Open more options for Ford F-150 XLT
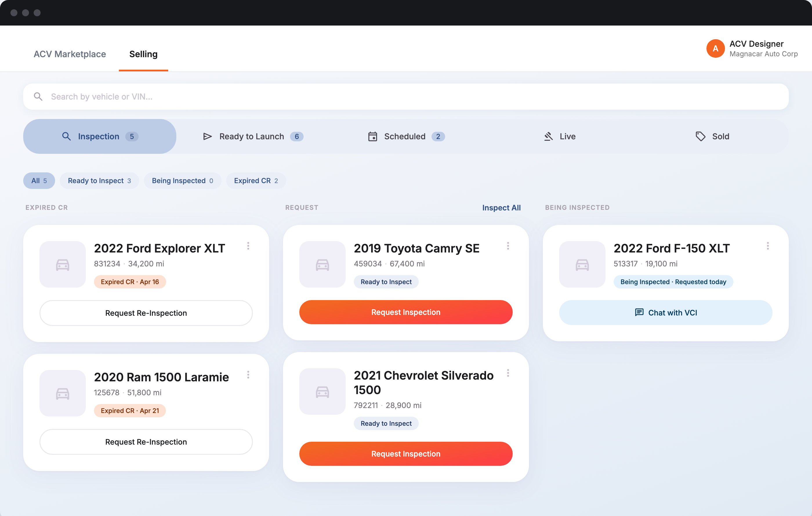The height and width of the screenshot is (516, 812). click(768, 246)
